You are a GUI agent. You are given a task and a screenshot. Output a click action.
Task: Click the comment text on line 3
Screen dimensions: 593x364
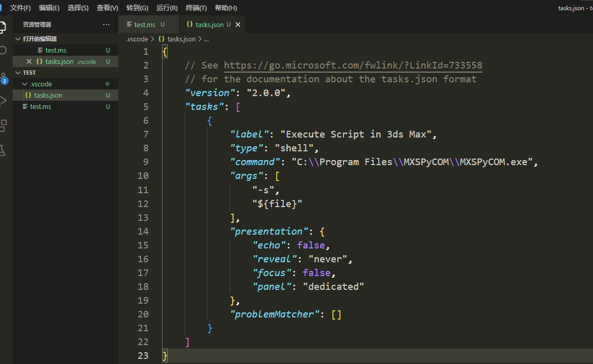[x=331, y=79]
